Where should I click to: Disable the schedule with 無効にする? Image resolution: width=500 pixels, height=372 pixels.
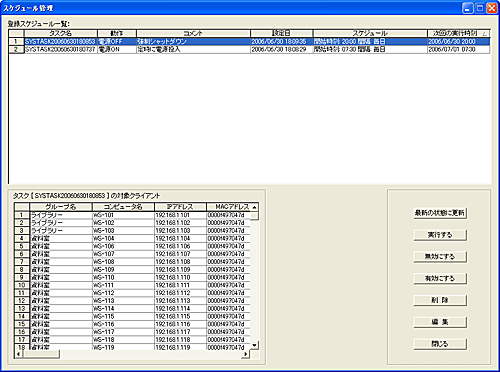(x=440, y=257)
